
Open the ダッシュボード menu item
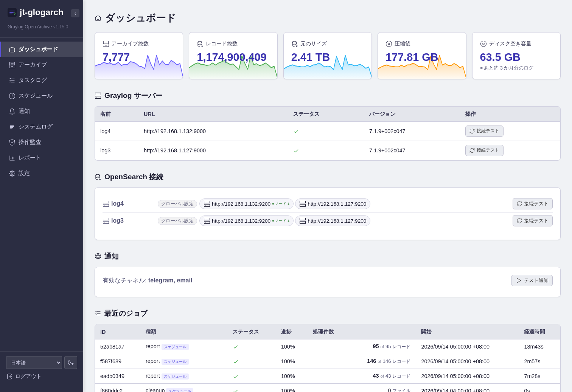point(42,50)
